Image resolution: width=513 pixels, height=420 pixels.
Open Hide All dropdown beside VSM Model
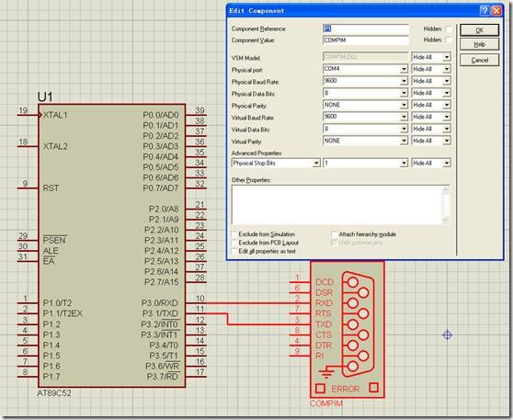coord(431,57)
